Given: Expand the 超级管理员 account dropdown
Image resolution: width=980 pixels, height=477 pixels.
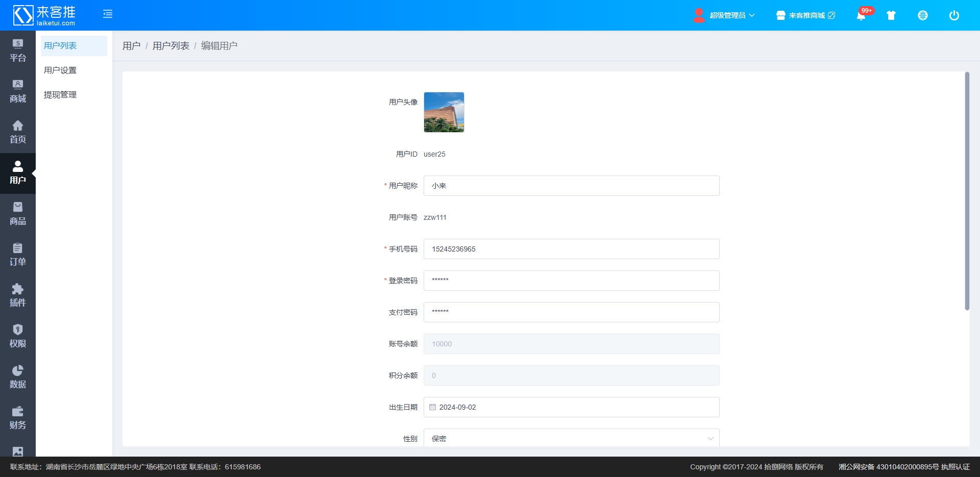Looking at the screenshot, I should coord(725,15).
